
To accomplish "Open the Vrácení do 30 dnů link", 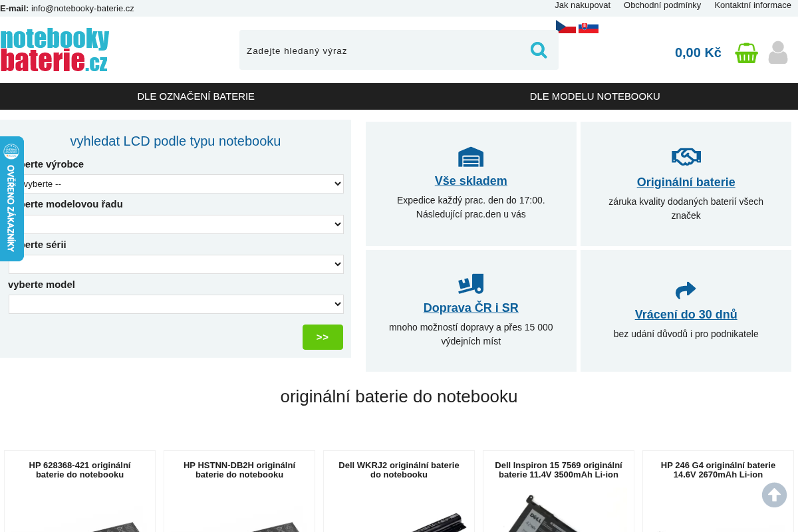I will coord(686,315).
